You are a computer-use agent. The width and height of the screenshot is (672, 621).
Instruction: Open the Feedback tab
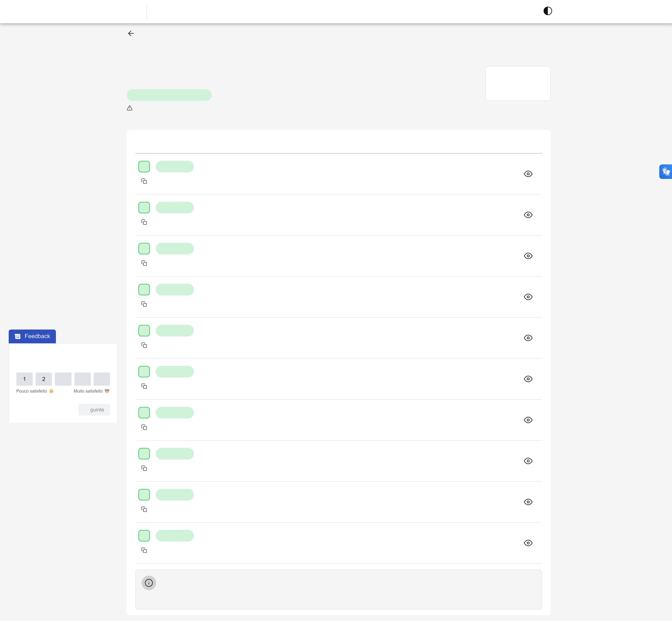point(32,336)
